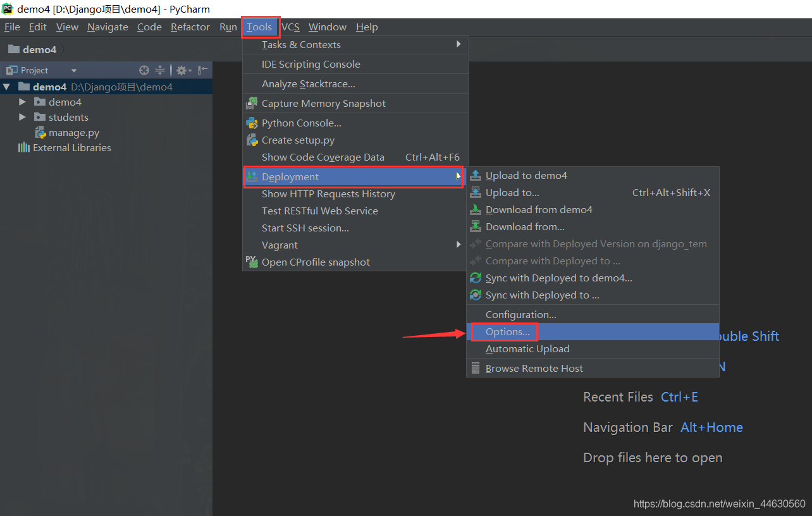Expand the Vagrant submenu arrow

click(458, 245)
